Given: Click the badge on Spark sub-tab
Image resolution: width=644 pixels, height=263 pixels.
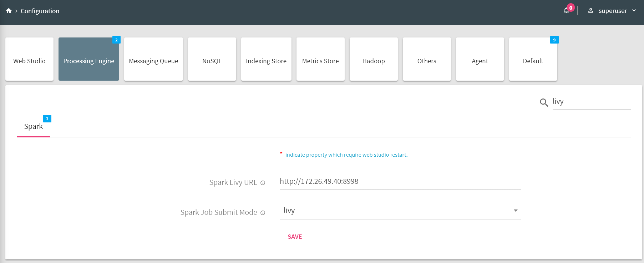Looking at the screenshot, I should 47,119.
